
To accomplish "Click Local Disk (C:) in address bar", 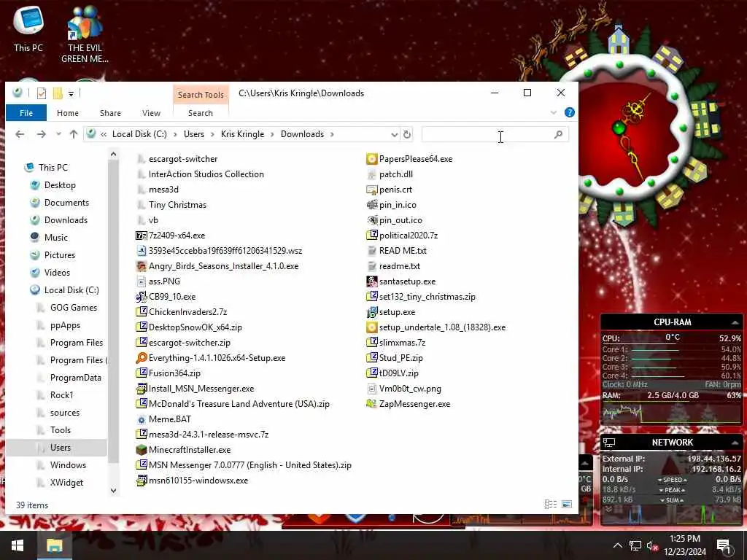I will (139, 134).
